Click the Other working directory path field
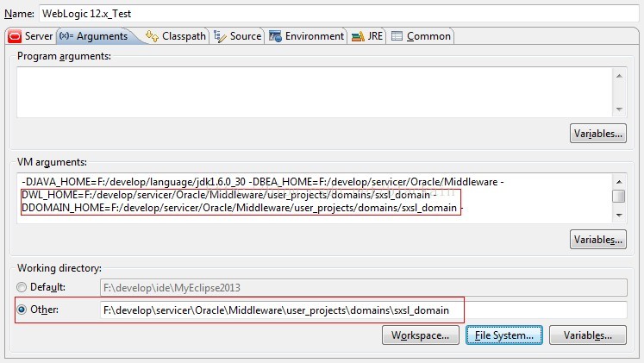 click(364, 310)
